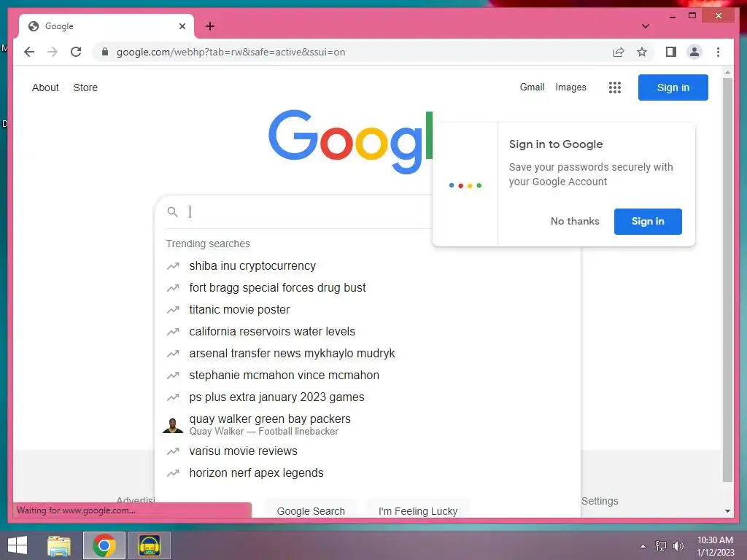Open a new tab with the plus button

click(210, 26)
